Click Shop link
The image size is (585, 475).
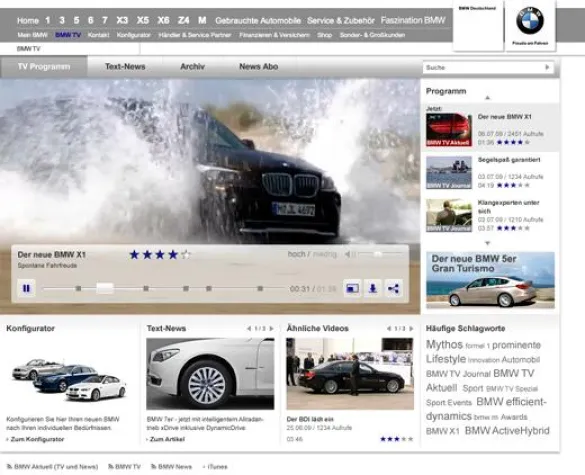point(325,35)
